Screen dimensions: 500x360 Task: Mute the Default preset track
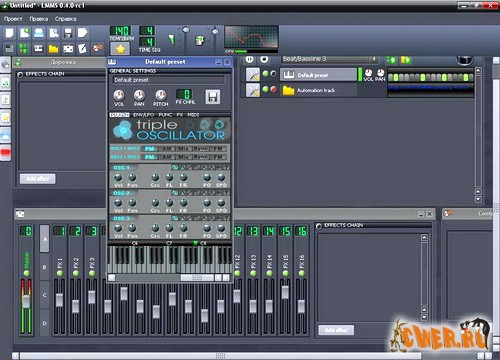click(266, 74)
